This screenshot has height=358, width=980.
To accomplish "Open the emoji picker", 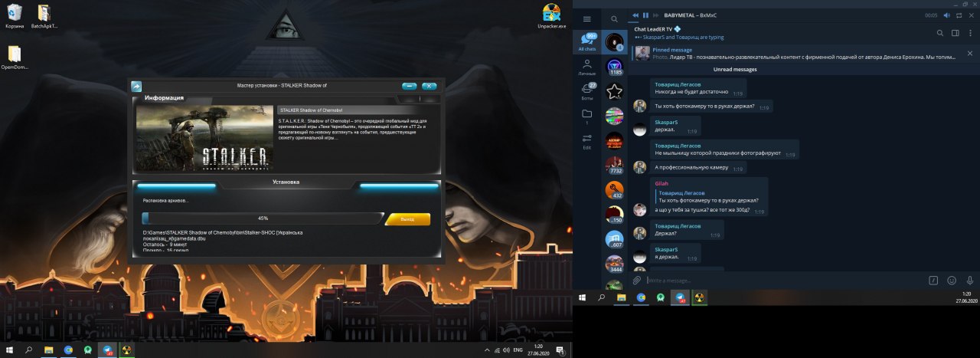I will (x=952, y=281).
